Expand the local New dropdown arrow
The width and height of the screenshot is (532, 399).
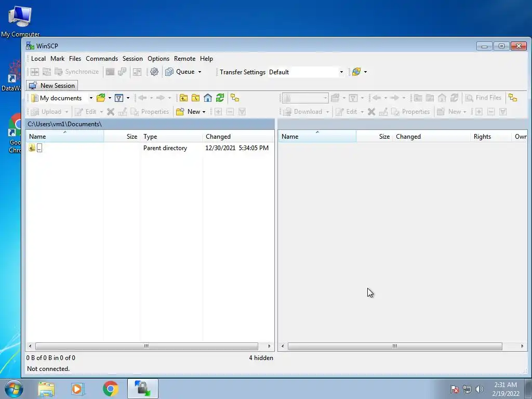click(x=204, y=112)
